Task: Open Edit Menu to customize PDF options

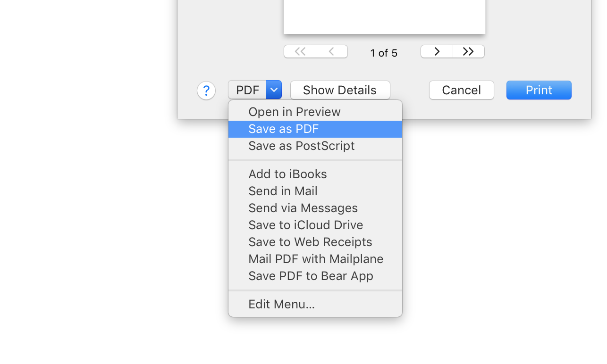Action: 281,304
